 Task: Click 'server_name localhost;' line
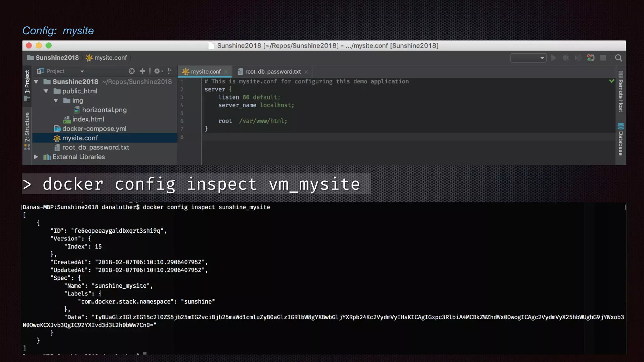point(256,105)
